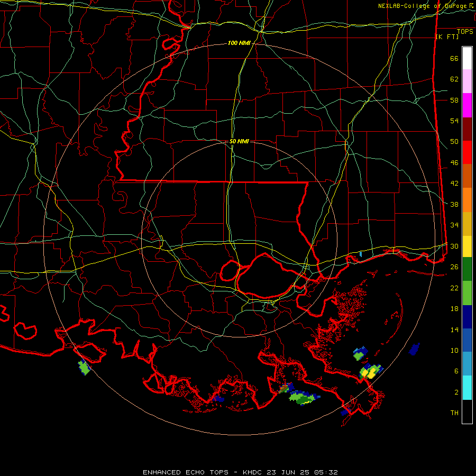Click the 62 legend value
The image size is (476, 476).
pyautogui.click(x=454, y=79)
